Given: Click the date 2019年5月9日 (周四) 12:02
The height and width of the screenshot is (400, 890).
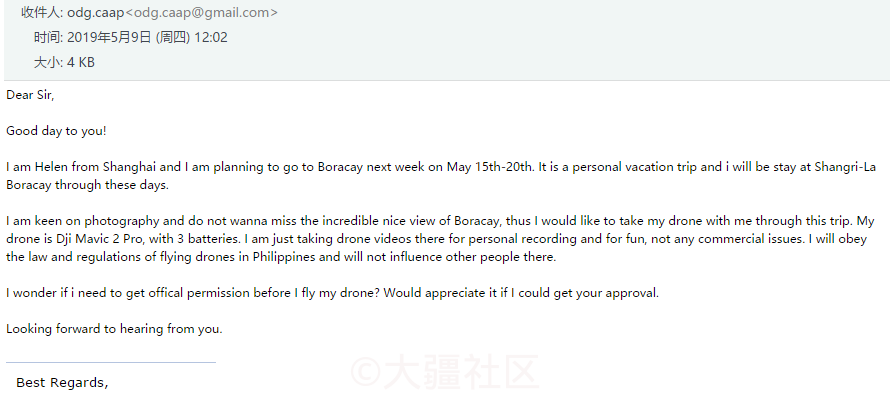Looking at the screenshot, I should click(148, 37).
